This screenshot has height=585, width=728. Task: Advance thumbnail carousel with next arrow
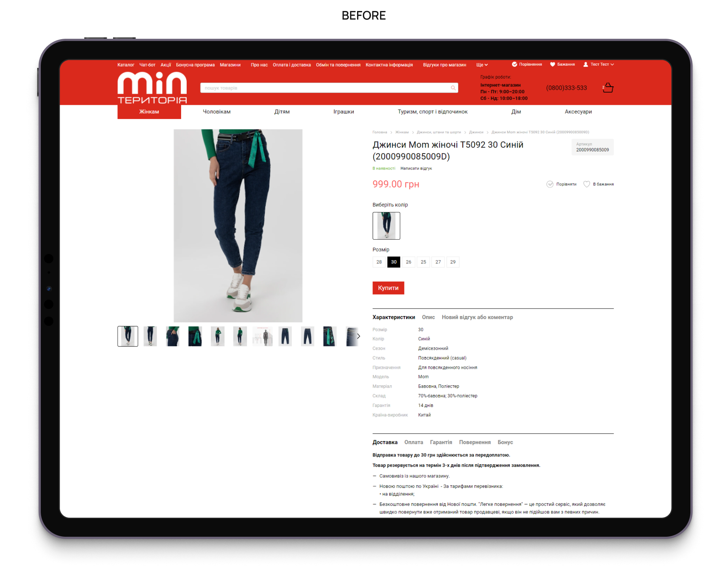tap(358, 336)
